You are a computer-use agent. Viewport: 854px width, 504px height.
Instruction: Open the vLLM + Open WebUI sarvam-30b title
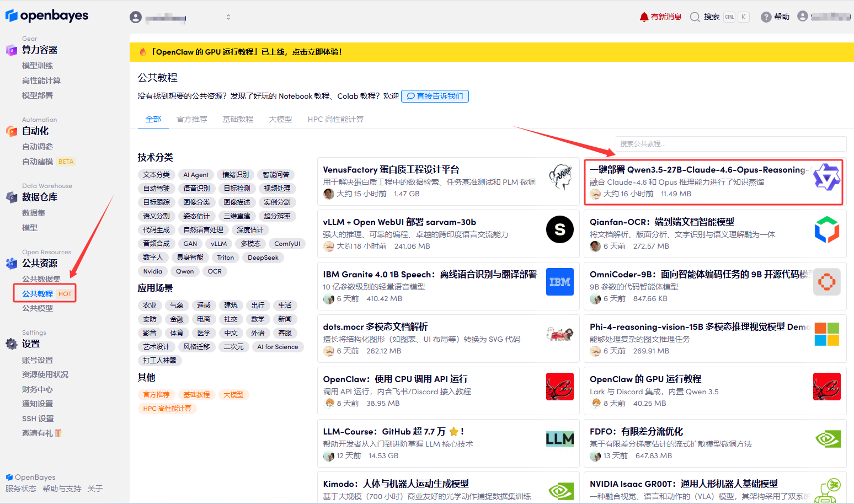tap(399, 222)
